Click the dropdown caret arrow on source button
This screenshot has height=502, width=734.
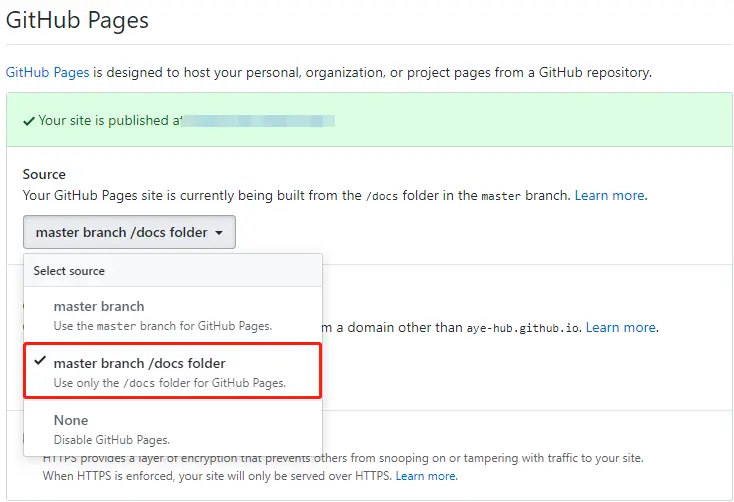click(218, 233)
